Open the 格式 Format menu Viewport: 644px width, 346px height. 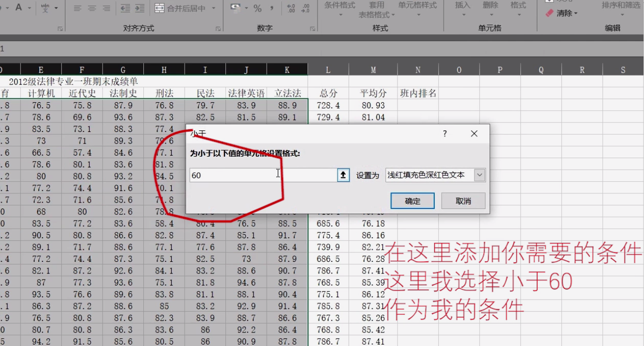click(x=518, y=9)
